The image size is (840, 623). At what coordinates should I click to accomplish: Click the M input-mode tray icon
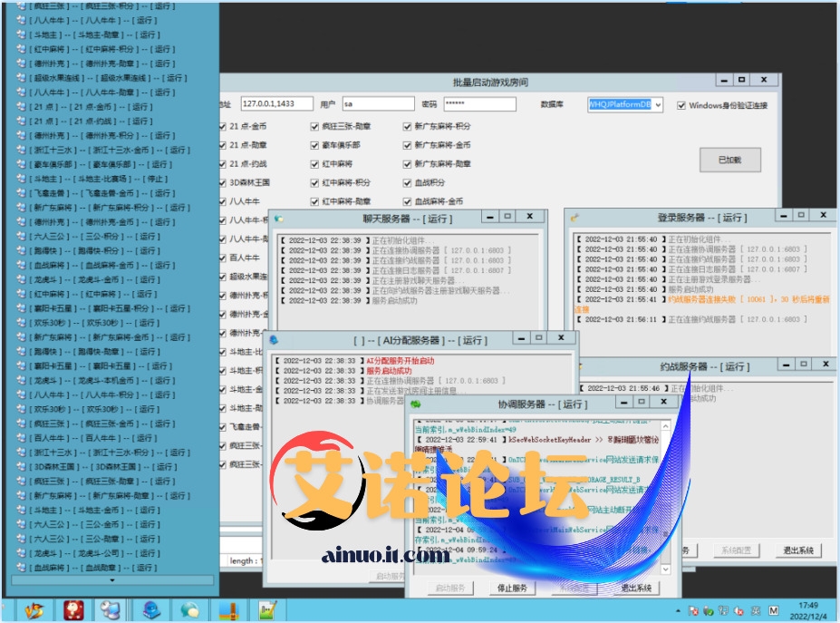point(773,610)
